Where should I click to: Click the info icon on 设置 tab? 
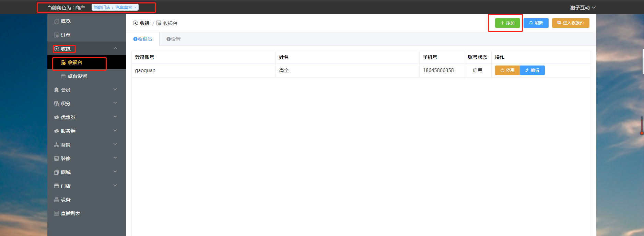click(x=168, y=39)
